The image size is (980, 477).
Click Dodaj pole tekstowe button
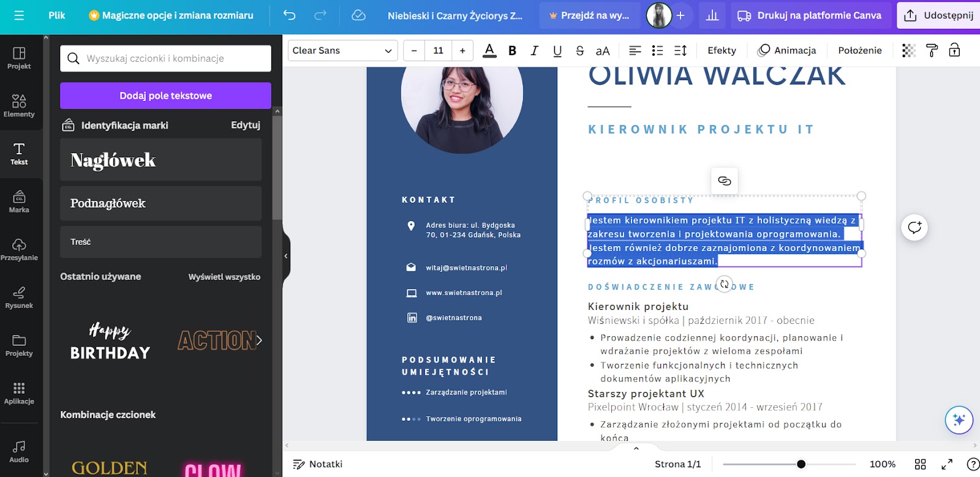coord(165,96)
